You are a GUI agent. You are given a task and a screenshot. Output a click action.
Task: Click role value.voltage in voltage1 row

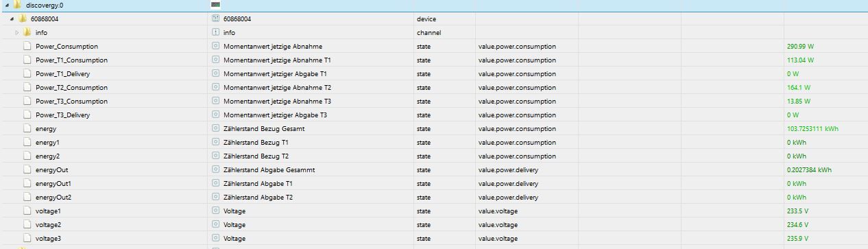(x=498, y=211)
